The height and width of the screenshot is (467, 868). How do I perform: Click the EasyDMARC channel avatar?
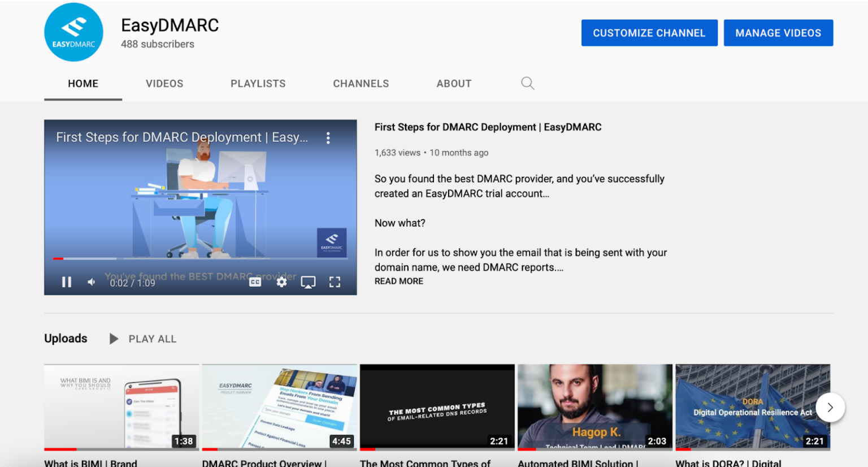[73, 32]
